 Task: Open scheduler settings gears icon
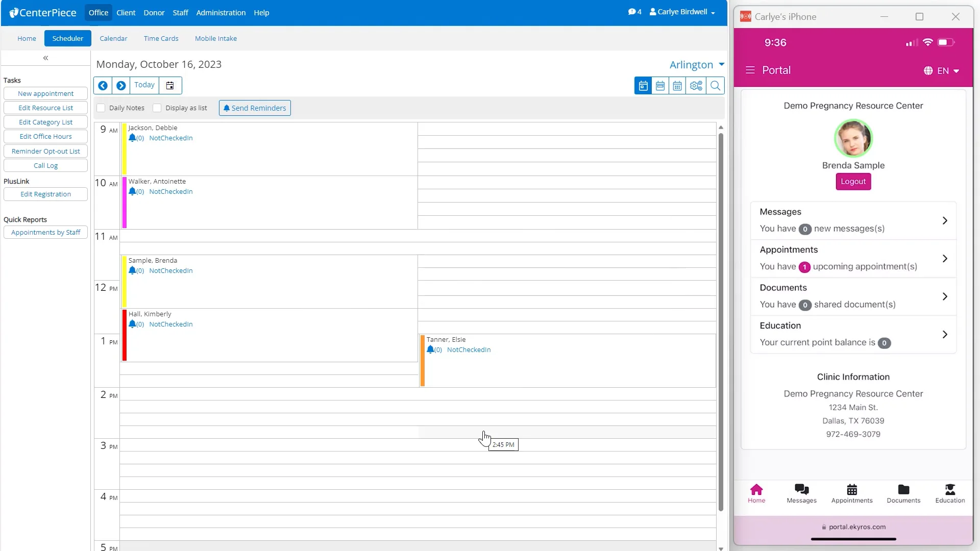tap(696, 86)
